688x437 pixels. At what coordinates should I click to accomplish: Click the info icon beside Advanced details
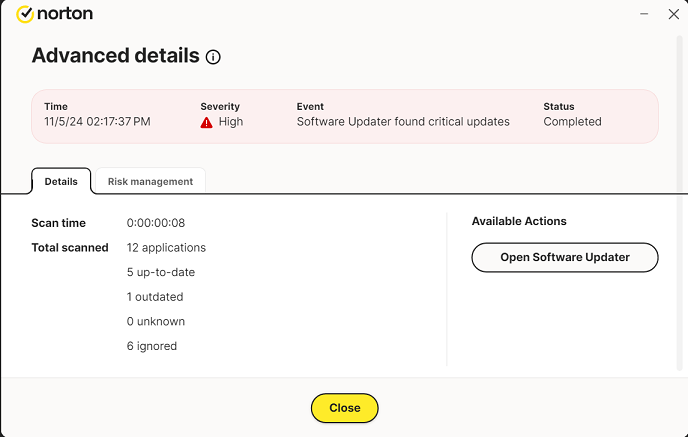point(213,57)
